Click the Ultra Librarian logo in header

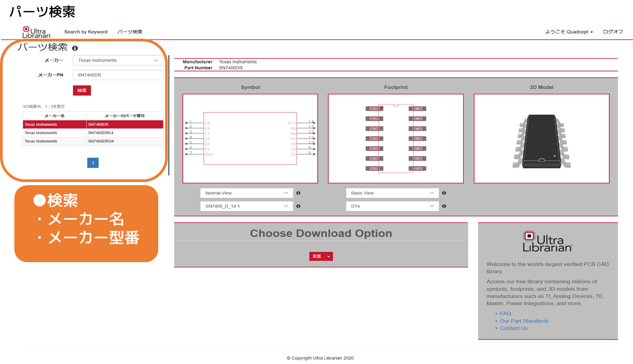(x=36, y=32)
